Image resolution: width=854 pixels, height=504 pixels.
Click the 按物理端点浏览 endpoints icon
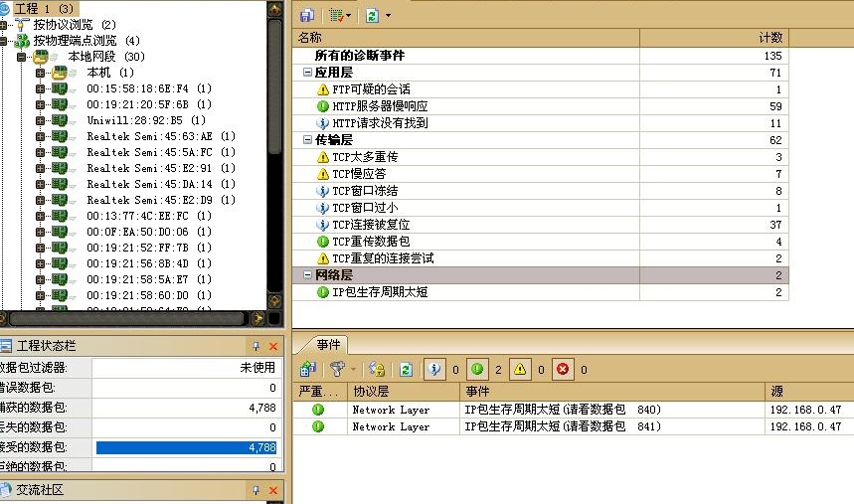point(22,41)
